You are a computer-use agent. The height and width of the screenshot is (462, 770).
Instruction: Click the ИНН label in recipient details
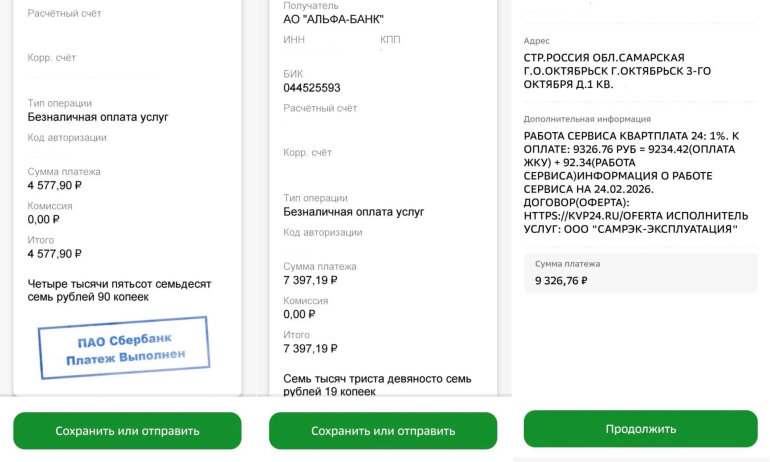pos(294,39)
